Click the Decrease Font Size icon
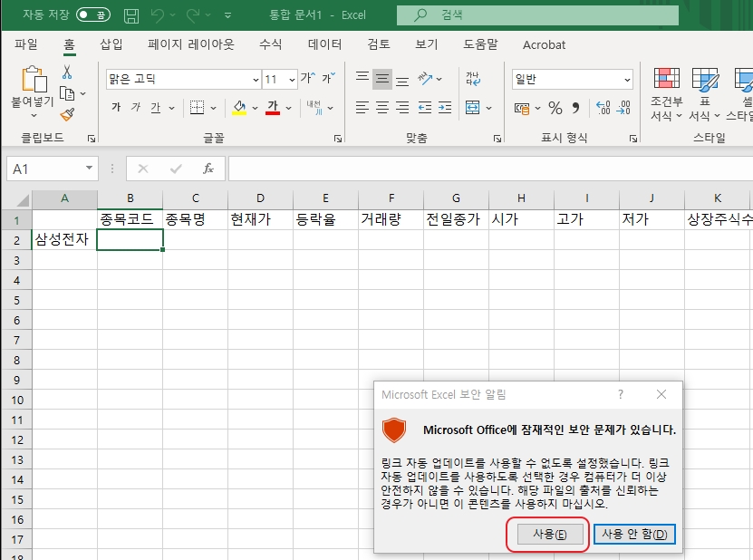 pos(329,78)
